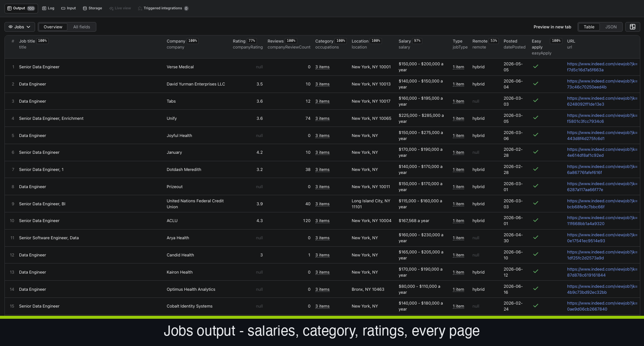Click the split layout icon button

tap(633, 27)
